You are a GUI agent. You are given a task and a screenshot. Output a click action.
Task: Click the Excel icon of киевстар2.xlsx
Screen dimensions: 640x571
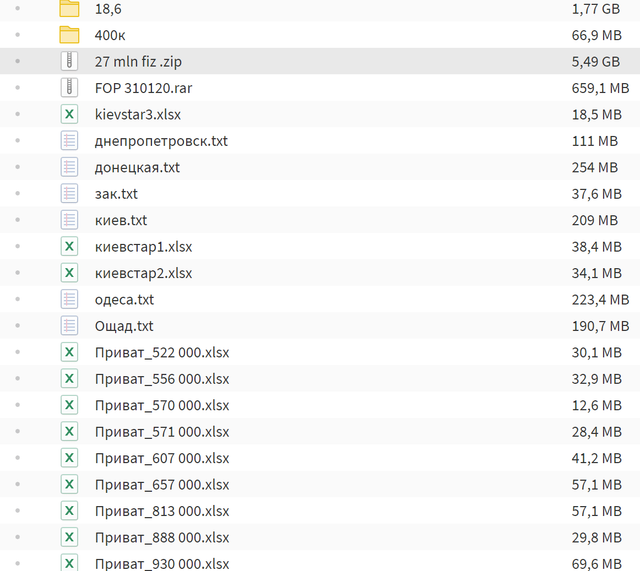(69, 273)
